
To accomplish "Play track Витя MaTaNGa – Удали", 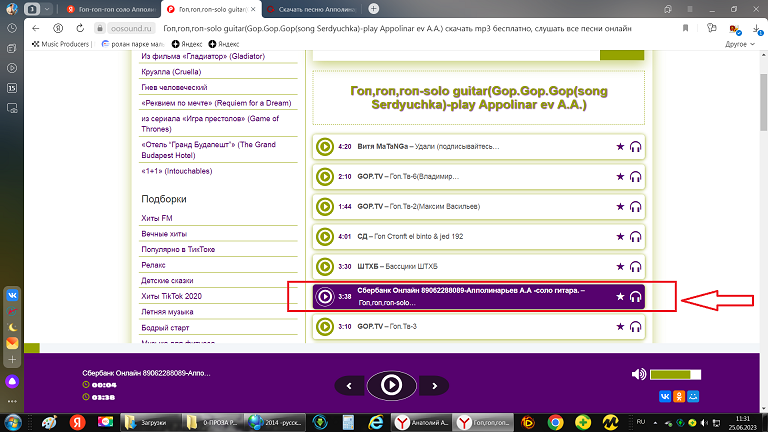I will coord(324,146).
